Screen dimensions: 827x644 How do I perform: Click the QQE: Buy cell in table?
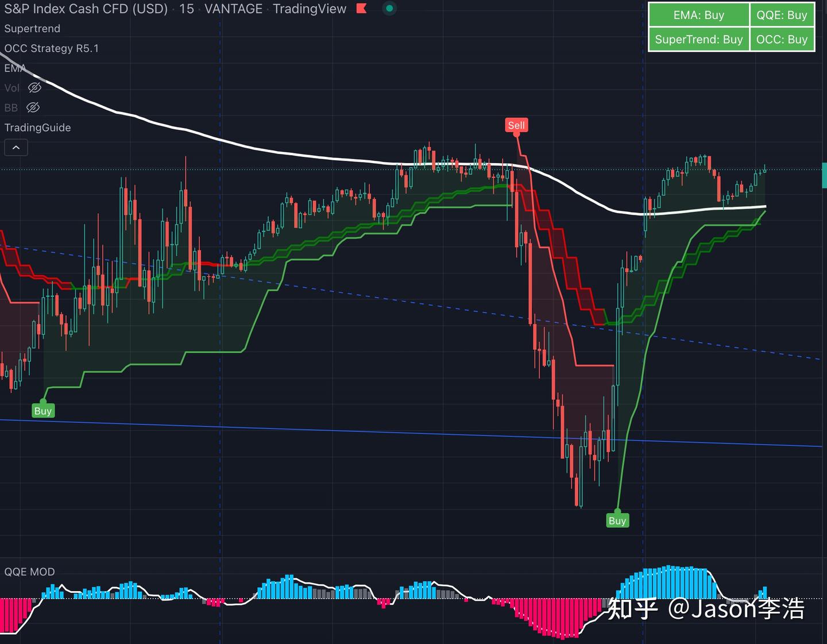tap(782, 15)
